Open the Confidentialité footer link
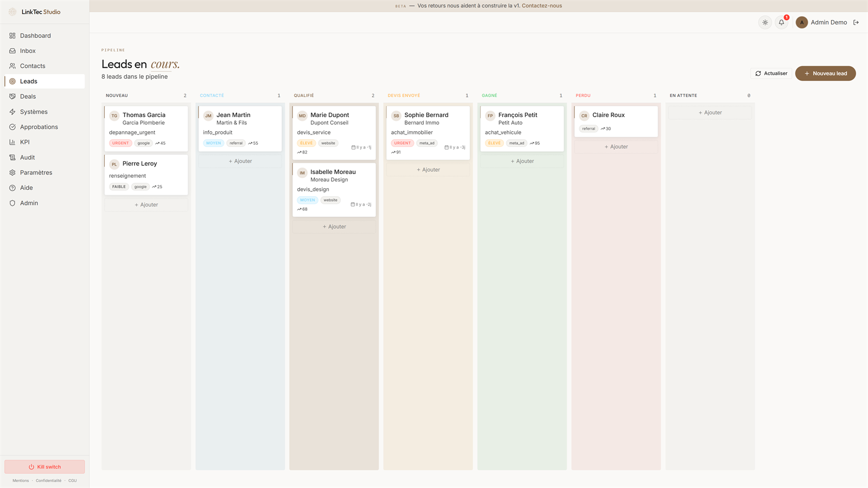This screenshot has height=488, width=868. (x=48, y=480)
